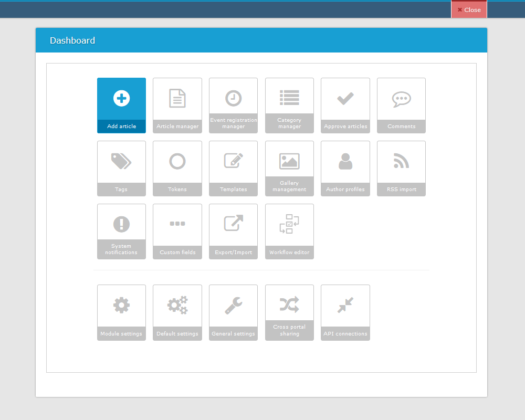Launch the Workflow editor tile

pos(289,231)
